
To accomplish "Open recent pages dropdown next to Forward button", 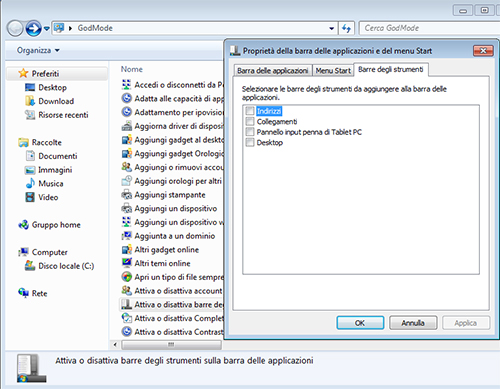I will (47, 29).
